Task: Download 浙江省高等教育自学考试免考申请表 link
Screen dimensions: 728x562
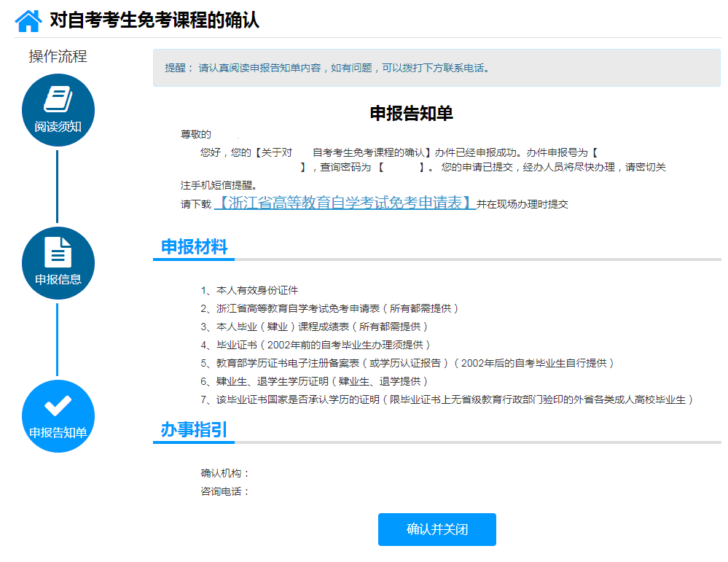Action: pos(345,203)
